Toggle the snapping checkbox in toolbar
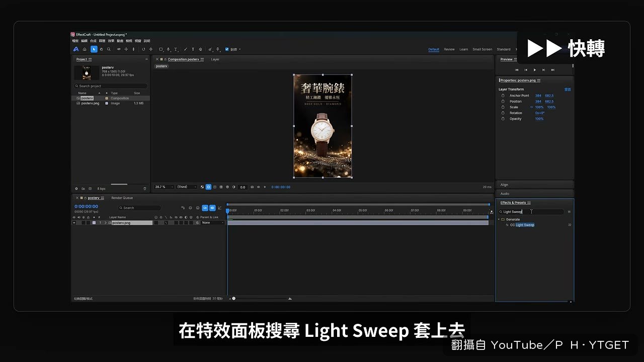 (x=227, y=49)
